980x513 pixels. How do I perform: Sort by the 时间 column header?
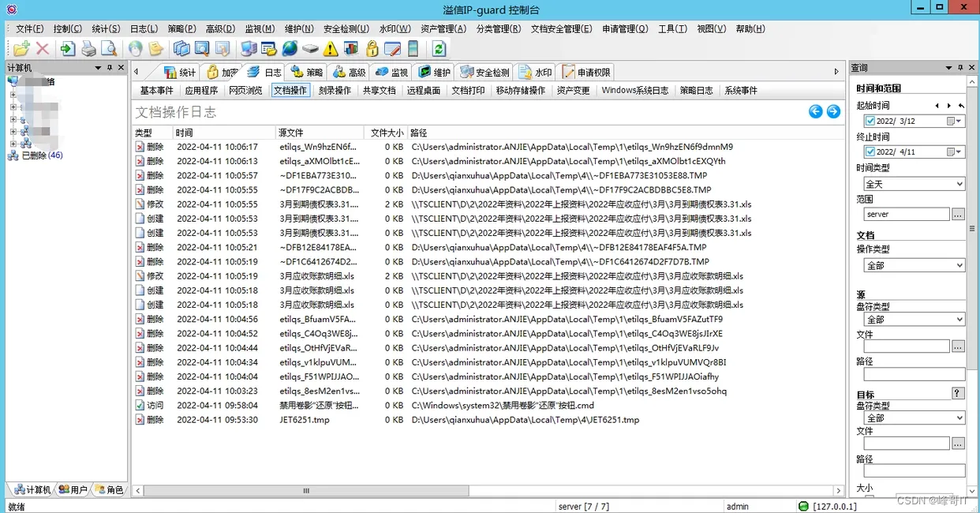223,133
